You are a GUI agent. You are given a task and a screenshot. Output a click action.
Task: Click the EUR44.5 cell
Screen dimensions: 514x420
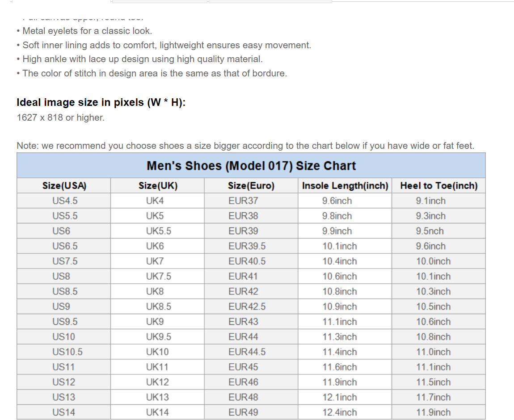[247, 352]
